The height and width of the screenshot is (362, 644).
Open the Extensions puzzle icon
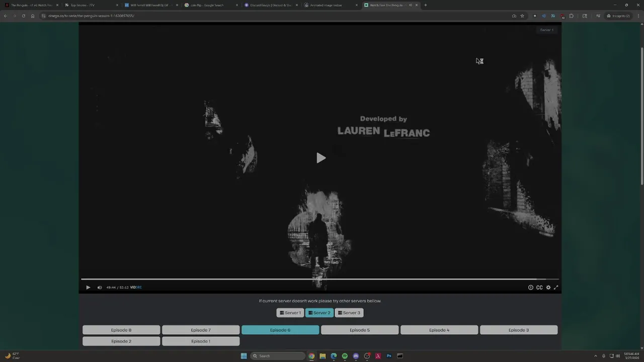tap(571, 16)
